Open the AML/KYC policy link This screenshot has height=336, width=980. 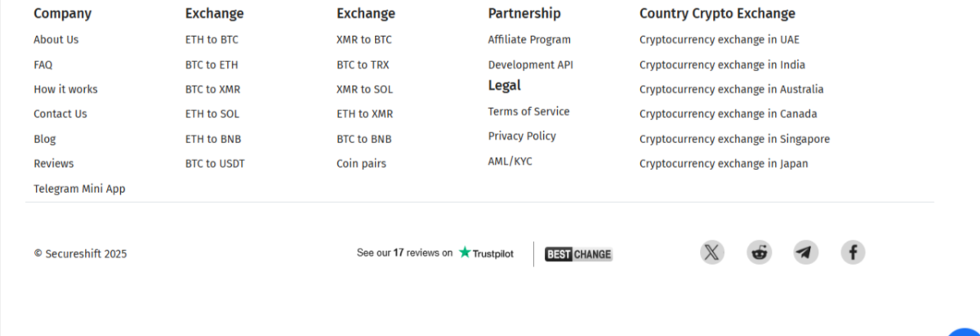(x=510, y=161)
